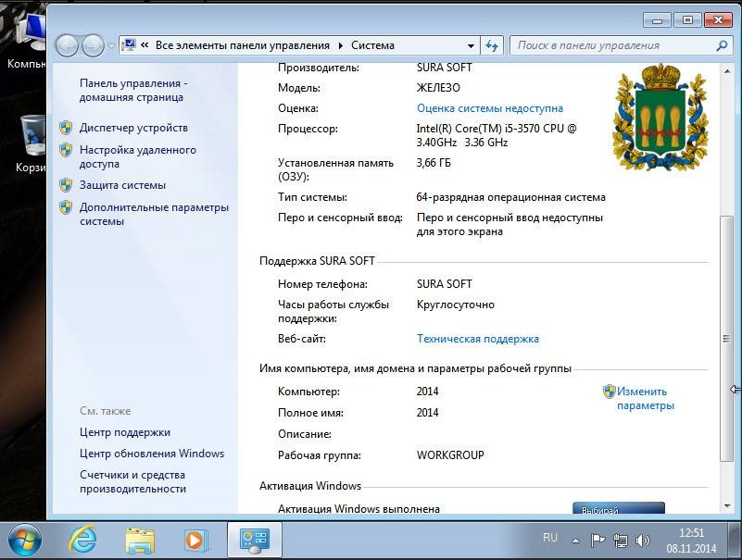Click shield icon next to 'Изменить параметры'

coord(609,392)
